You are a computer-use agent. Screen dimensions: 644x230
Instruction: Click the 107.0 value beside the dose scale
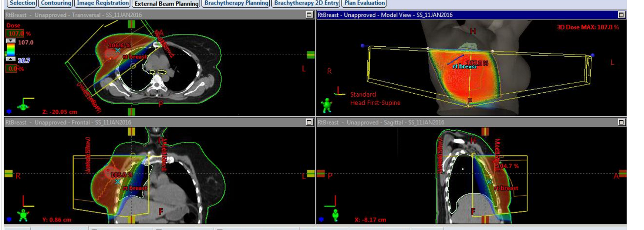pyautogui.click(x=26, y=43)
